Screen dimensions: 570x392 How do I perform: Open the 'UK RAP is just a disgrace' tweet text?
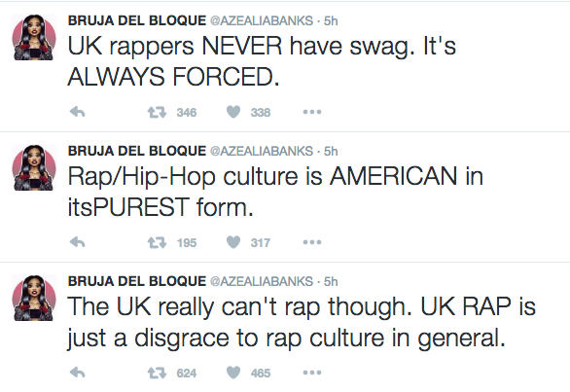pos(302,322)
